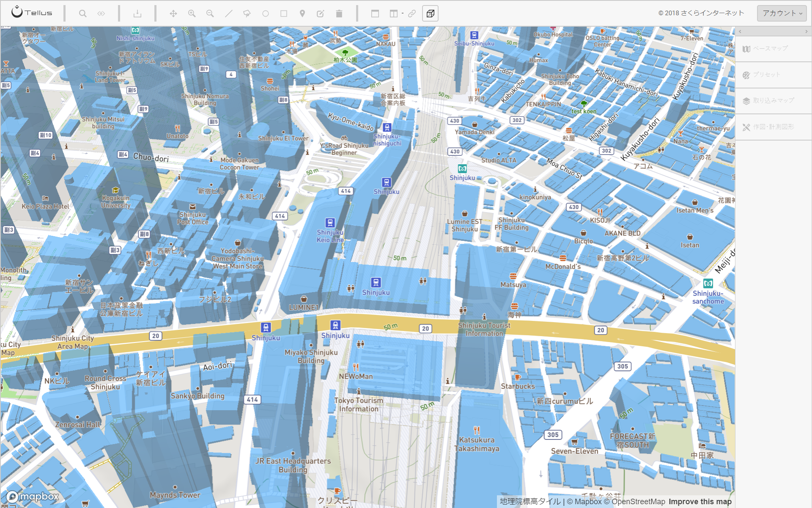Image resolution: width=812 pixels, height=508 pixels.
Task: Click the 'Miyako Shinjuku Building' label
Action: point(311,356)
